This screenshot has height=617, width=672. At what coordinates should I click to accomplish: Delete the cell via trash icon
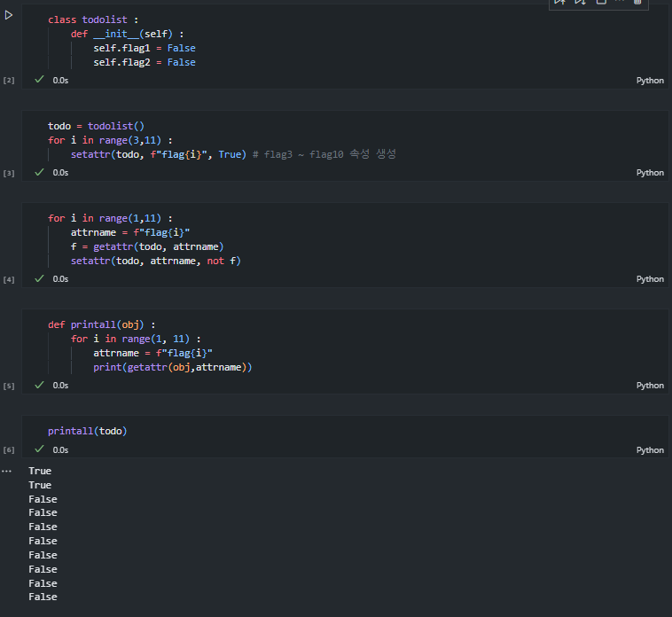coord(637,2)
